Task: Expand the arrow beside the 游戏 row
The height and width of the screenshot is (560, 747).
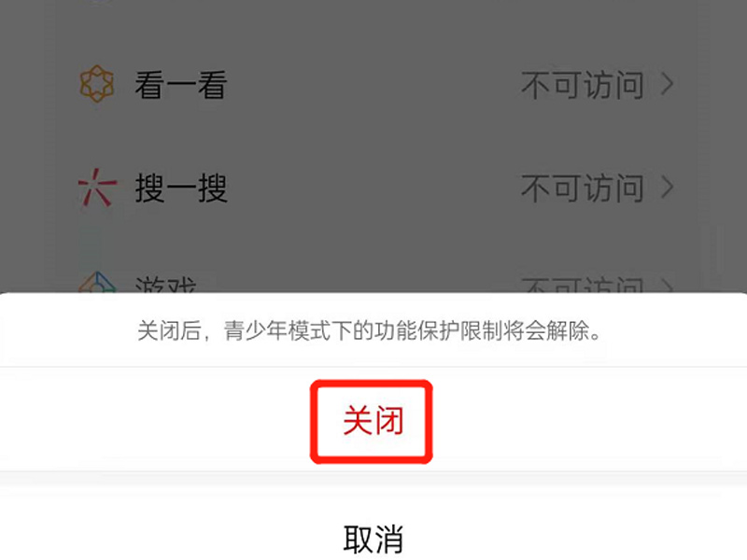Action: point(668,286)
